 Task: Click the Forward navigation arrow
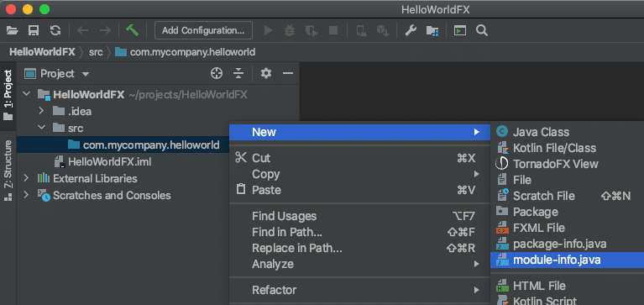(x=105, y=30)
